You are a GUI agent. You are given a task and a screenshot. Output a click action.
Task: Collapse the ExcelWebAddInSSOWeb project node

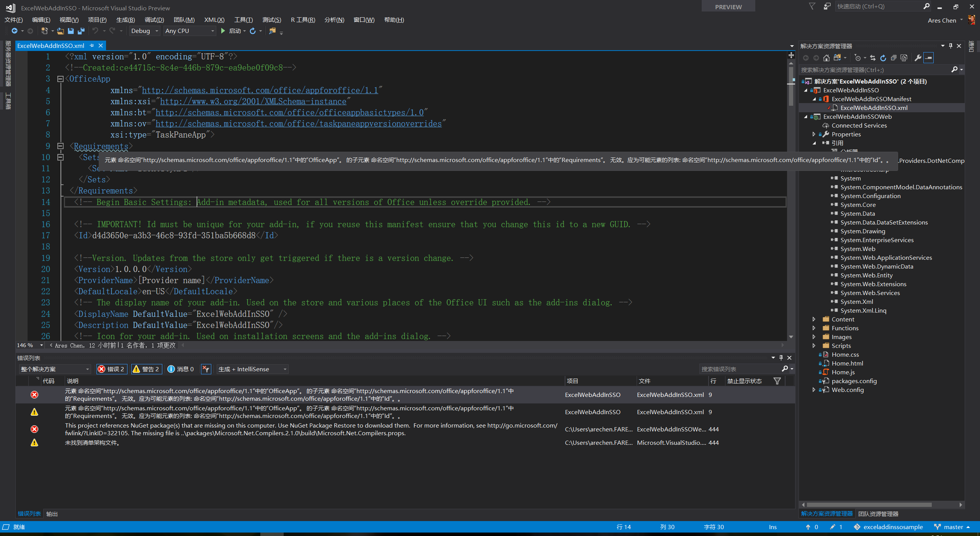tap(806, 116)
